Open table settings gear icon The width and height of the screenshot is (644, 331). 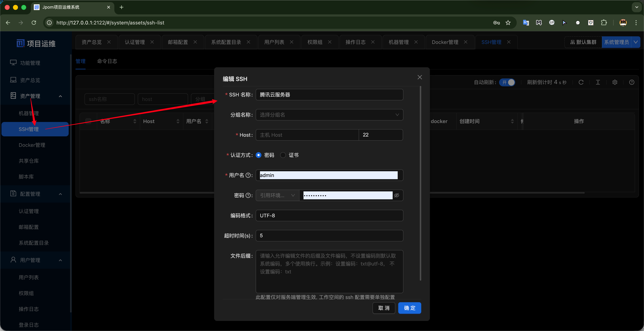coord(615,82)
